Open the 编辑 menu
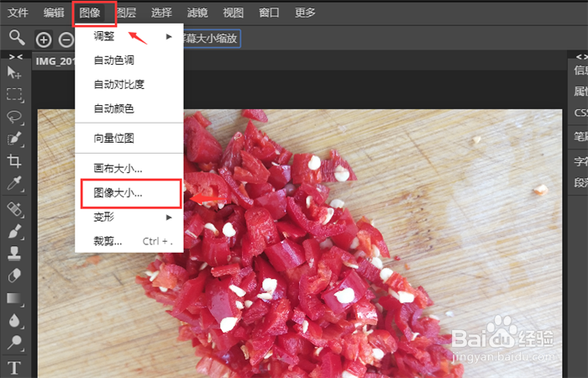 click(54, 13)
